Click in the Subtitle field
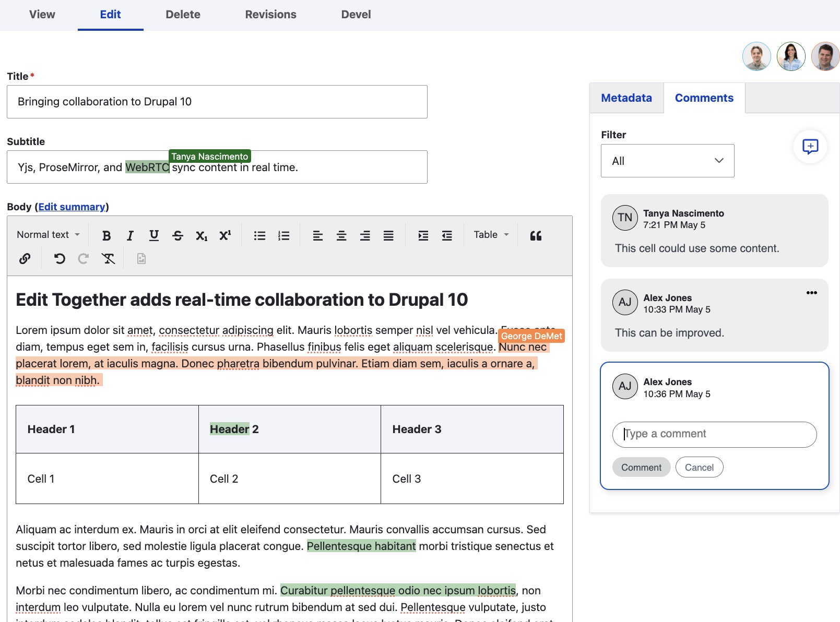Image resolution: width=840 pixels, height=622 pixels. pyautogui.click(x=217, y=167)
